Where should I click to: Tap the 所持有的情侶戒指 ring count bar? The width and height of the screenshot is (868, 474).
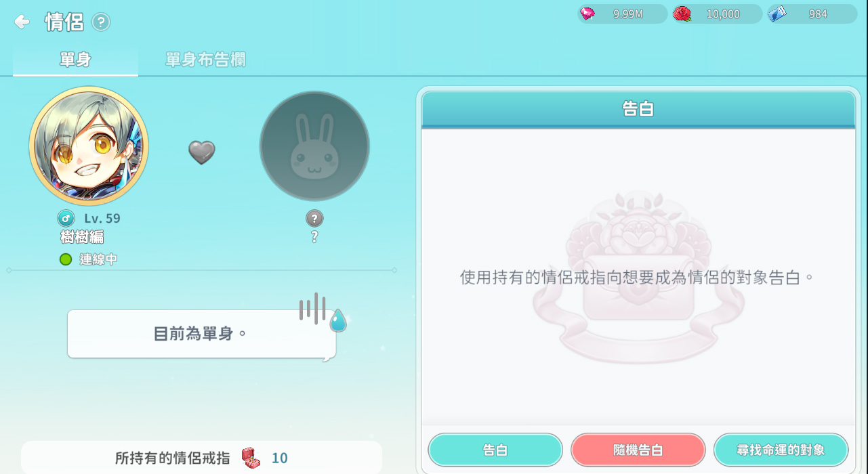pos(201,458)
